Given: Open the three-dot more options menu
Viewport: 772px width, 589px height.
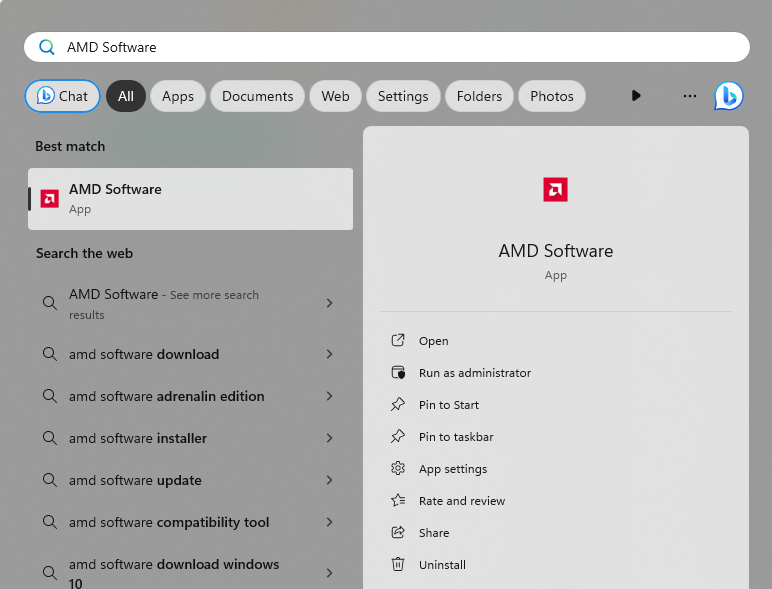Looking at the screenshot, I should pos(689,96).
